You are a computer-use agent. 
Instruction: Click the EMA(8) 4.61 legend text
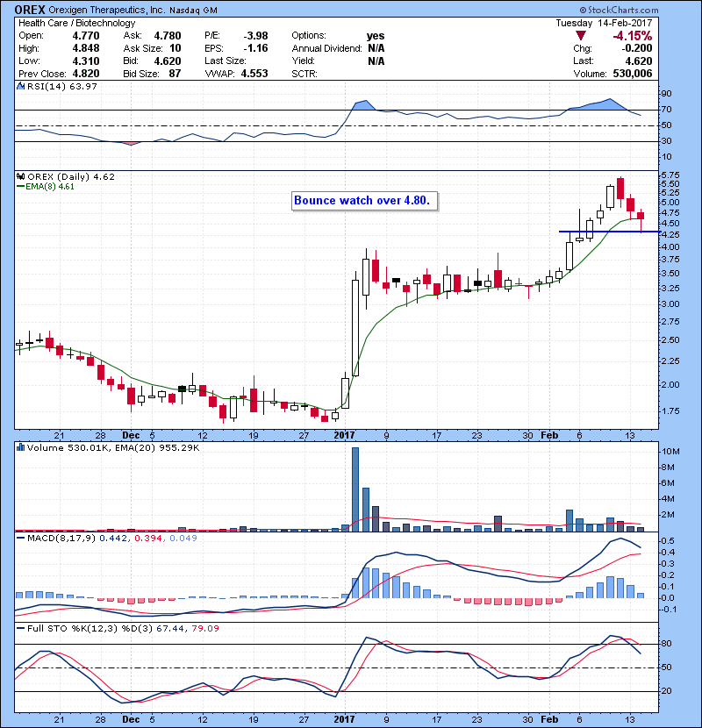click(x=50, y=187)
